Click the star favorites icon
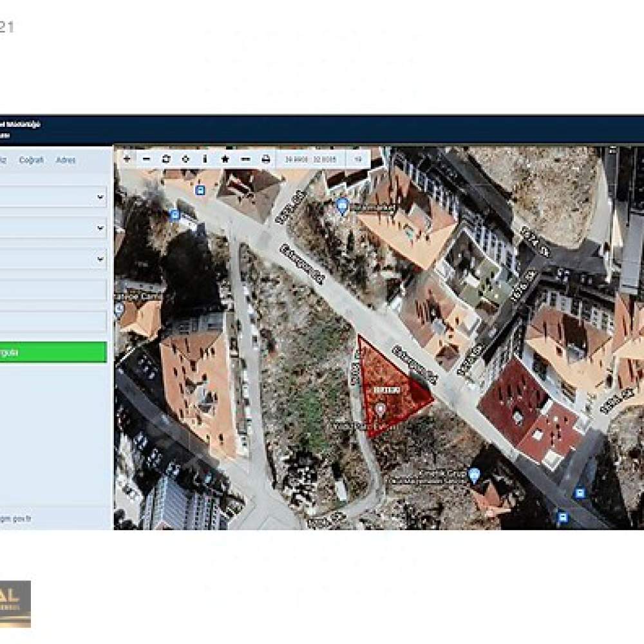644x644 pixels. 225,159
